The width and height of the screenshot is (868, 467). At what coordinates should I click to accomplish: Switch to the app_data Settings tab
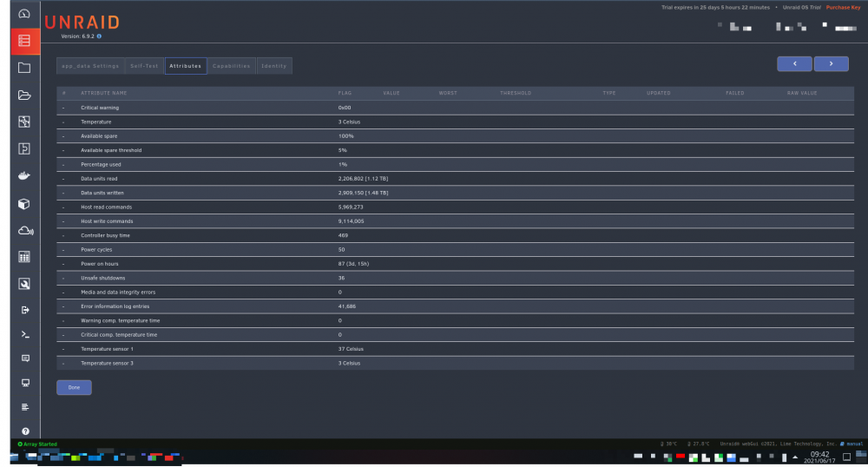click(x=90, y=66)
